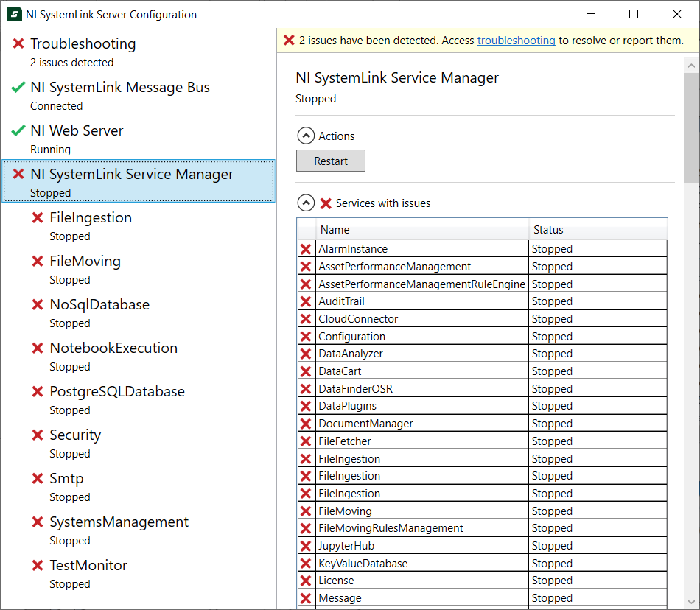Select Security in the sidebar
The width and height of the screenshot is (700, 610).
coord(139,443)
